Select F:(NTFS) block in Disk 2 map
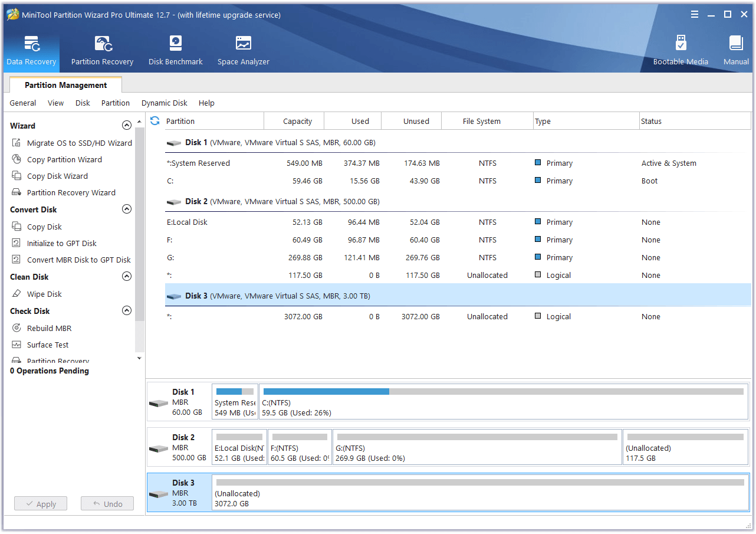756x534 pixels. (x=300, y=447)
